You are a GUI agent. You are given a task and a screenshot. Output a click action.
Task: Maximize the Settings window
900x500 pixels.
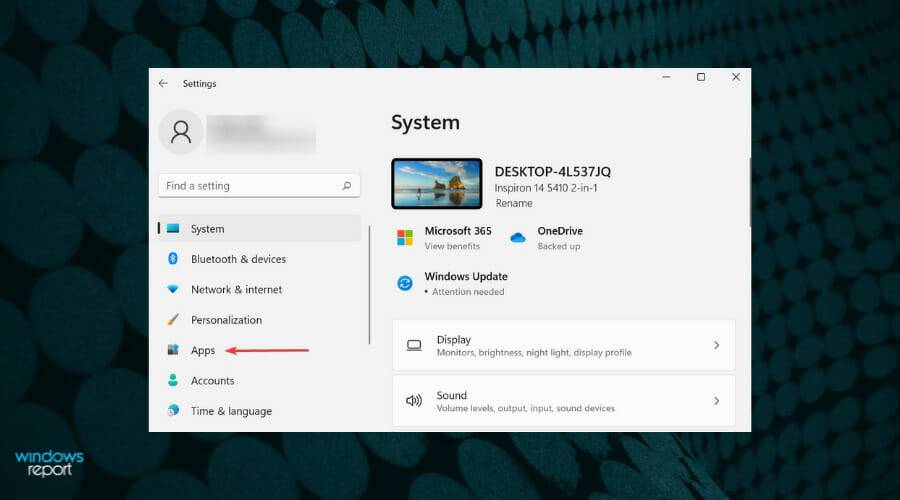click(701, 77)
